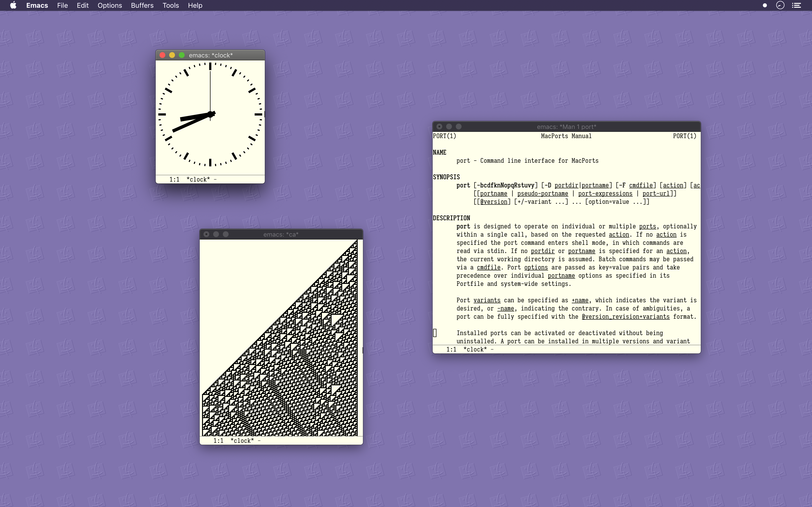Zoom the clock window with green button
This screenshot has height=507, width=812.
[x=182, y=55]
